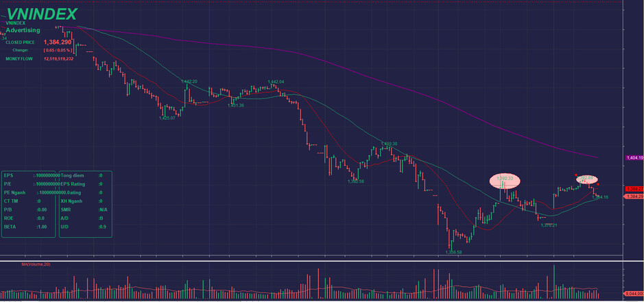
Task: Click the EPS Rating label
Action: (x=73, y=184)
